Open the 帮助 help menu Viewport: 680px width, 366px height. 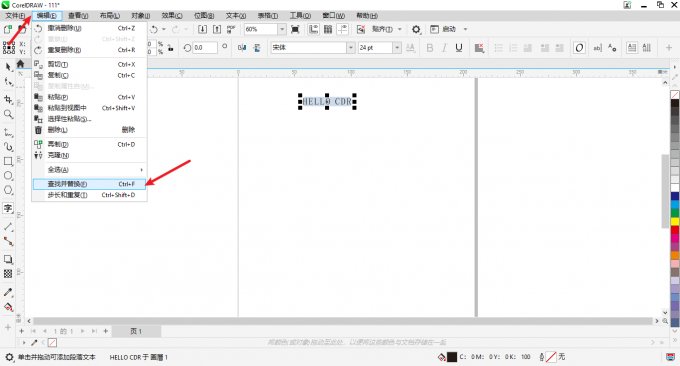(x=367, y=16)
